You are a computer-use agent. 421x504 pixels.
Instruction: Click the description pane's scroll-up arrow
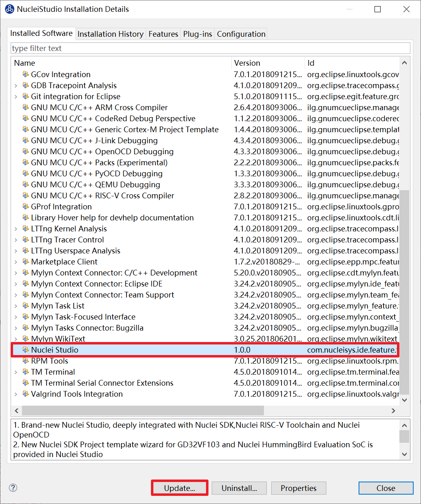pyautogui.click(x=404, y=425)
